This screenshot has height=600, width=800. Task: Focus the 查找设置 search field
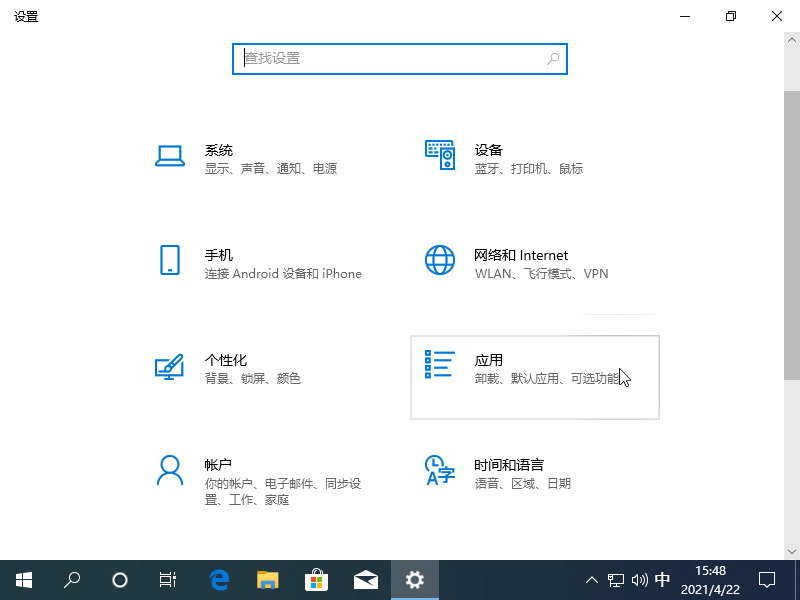point(390,59)
